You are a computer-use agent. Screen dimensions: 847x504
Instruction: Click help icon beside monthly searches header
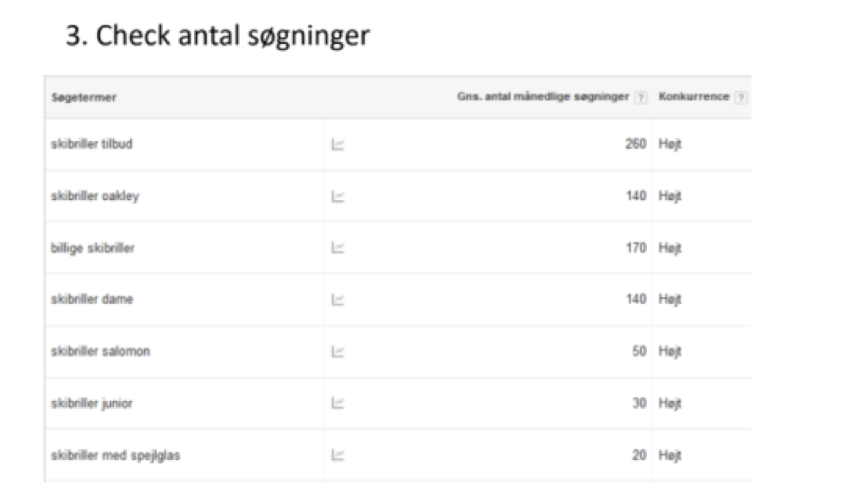click(641, 97)
